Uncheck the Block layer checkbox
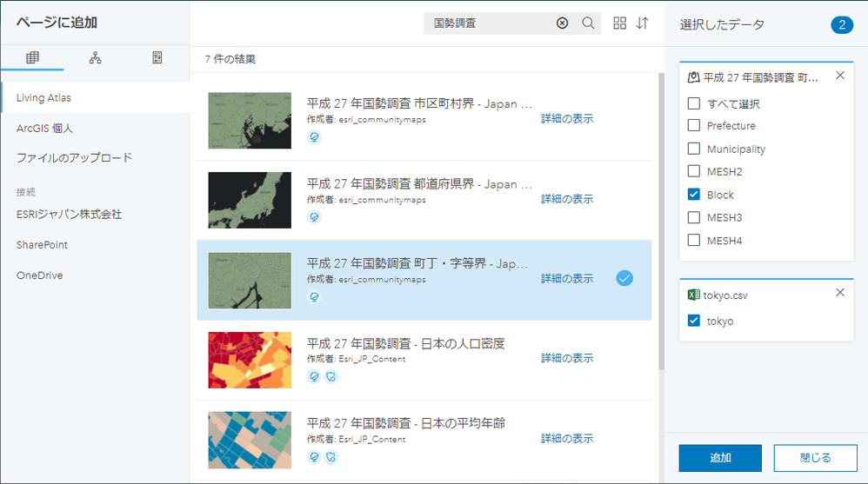The width and height of the screenshot is (868, 484). [x=694, y=194]
